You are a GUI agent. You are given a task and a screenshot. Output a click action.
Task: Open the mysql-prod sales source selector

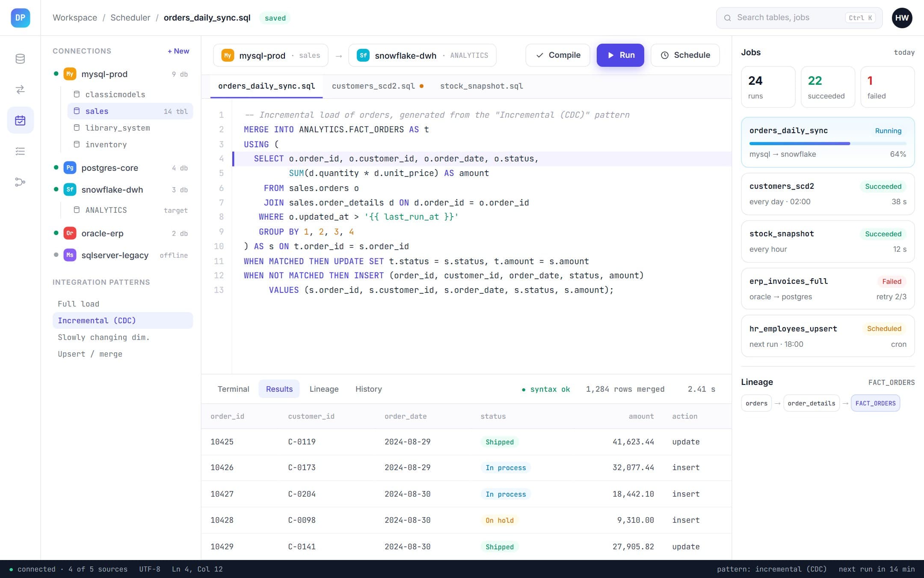(x=270, y=55)
